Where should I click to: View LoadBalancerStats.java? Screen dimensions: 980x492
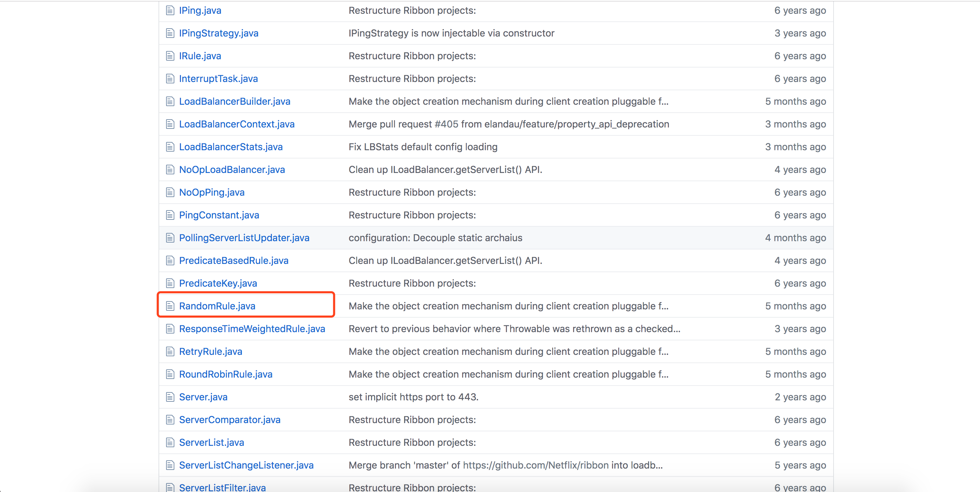click(231, 147)
